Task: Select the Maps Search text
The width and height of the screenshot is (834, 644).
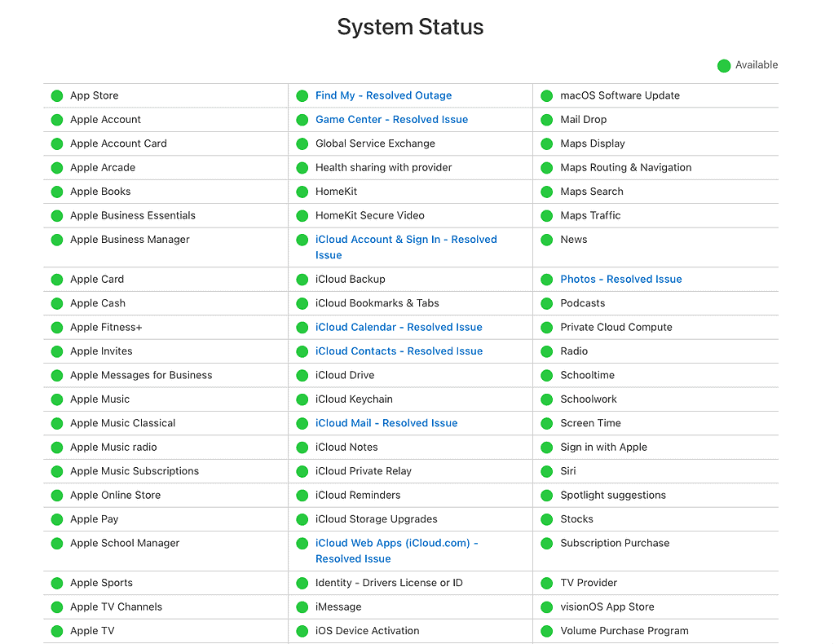Action: [591, 192]
